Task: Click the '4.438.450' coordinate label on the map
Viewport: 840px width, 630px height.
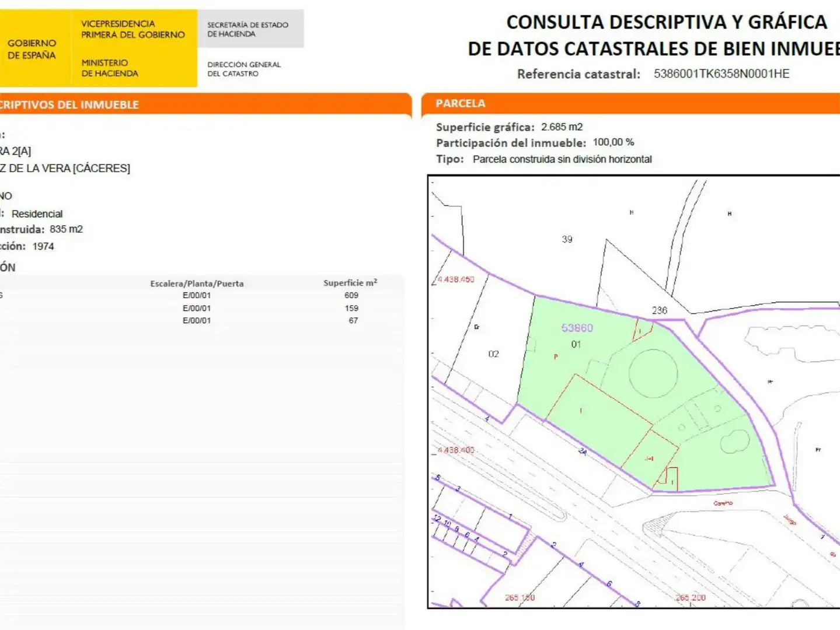Action: coord(456,280)
